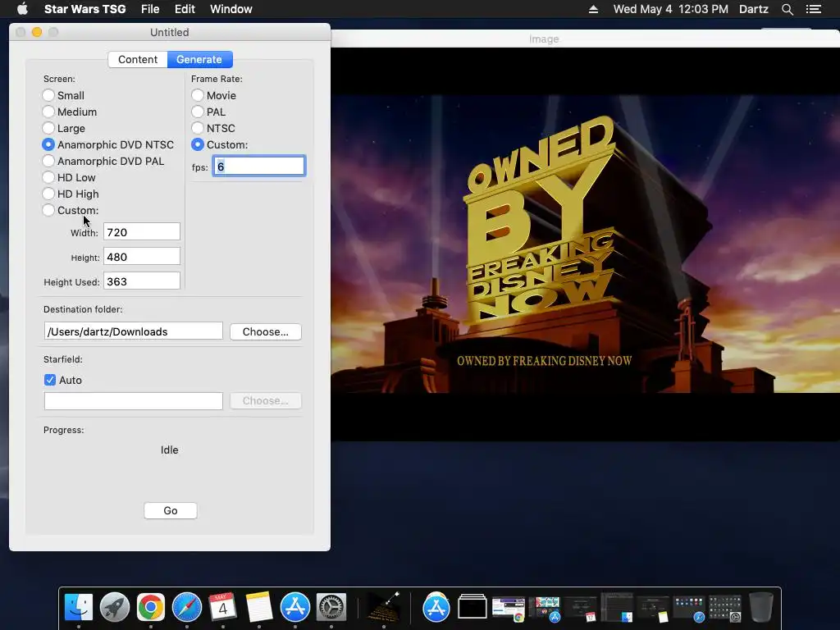Open Safari compass icon in Dock
The height and width of the screenshot is (630, 840).
point(186,607)
